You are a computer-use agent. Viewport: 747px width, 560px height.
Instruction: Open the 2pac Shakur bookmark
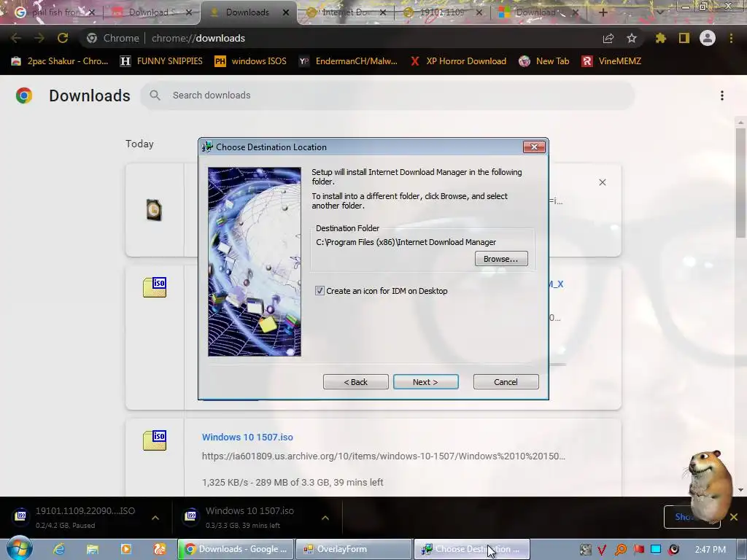[x=60, y=61]
